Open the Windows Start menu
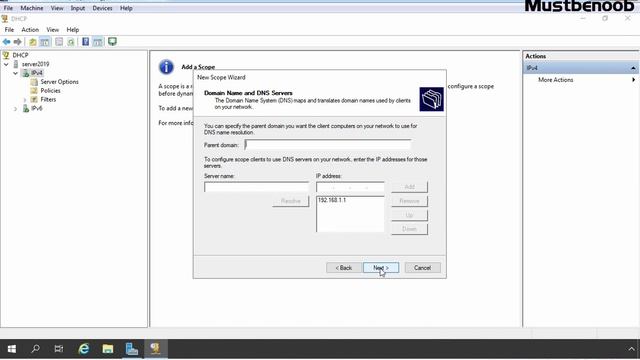The image size is (640, 360). point(11,349)
